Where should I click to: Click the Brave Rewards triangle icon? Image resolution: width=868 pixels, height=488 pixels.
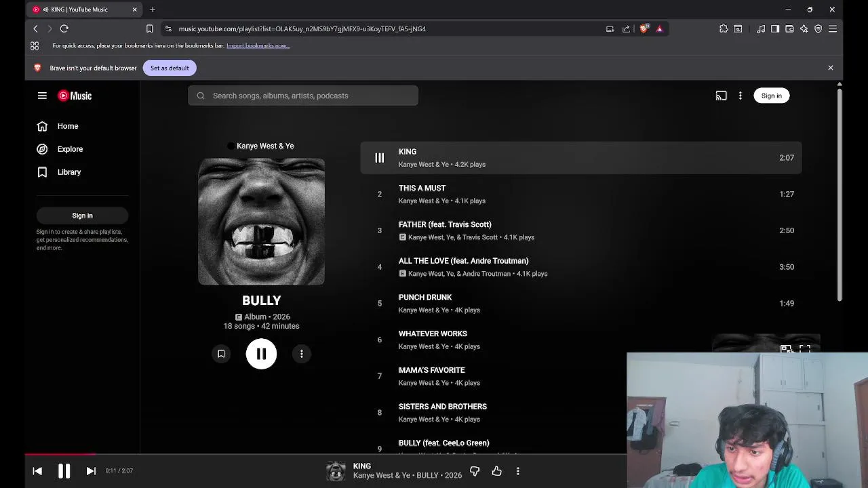659,28
